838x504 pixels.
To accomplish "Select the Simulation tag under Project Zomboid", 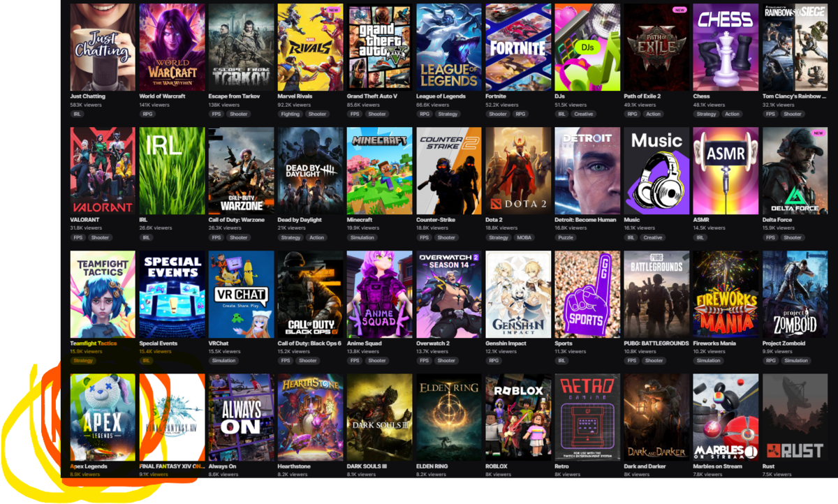I will click(x=796, y=361).
